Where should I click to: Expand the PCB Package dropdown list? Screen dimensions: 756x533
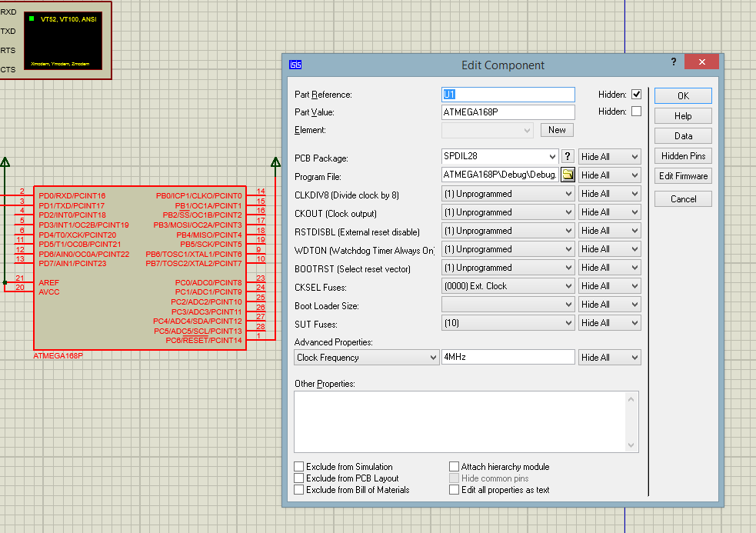click(553, 156)
